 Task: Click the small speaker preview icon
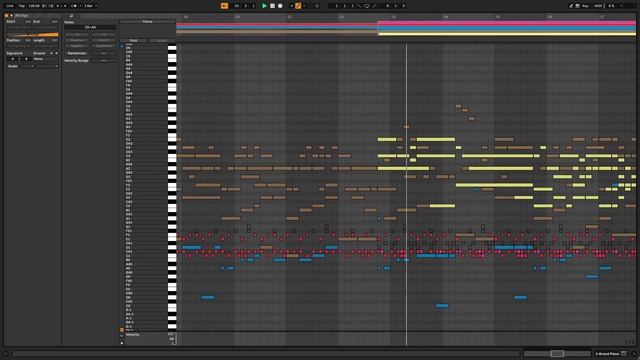122,47
